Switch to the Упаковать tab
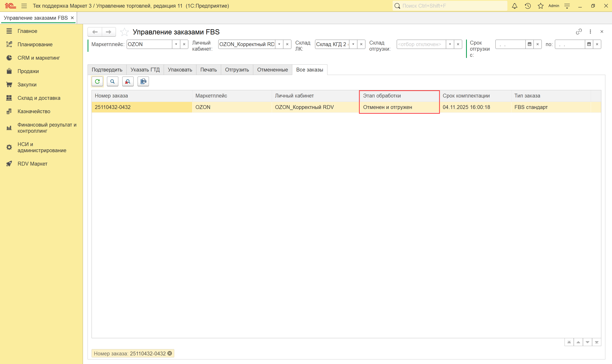 tap(180, 70)
